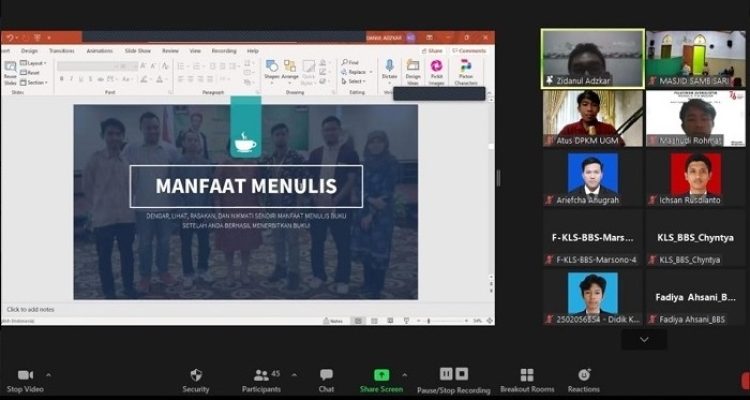Click the Shapes icon in PowerPoint ribbon
This screenshot has height=400, width=750.
coord(272,66)
